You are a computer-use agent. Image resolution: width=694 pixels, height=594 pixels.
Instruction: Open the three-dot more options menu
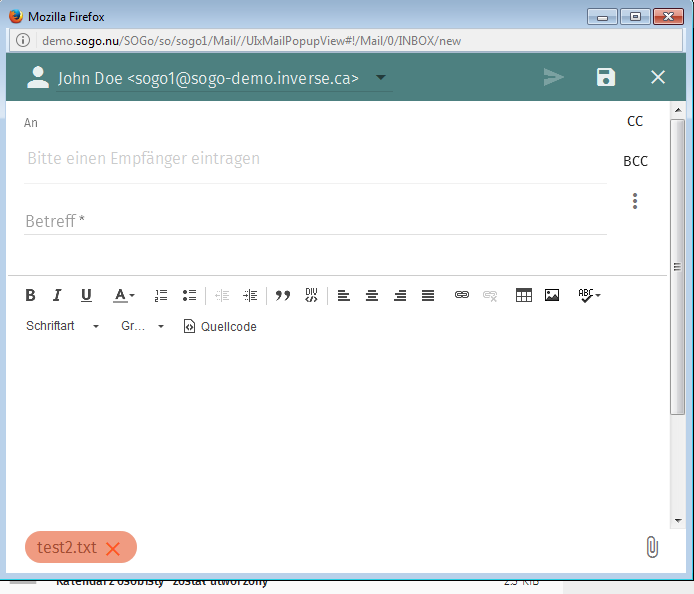(635, 201)
